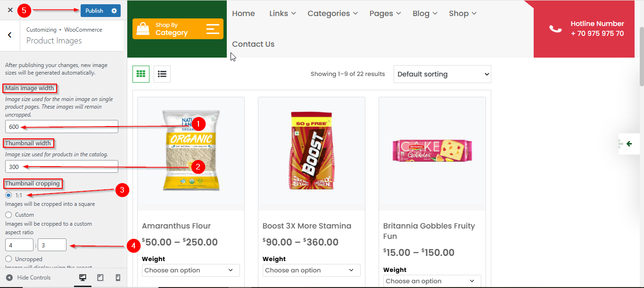Click the Shop By Category button
The image size is (644, 288).
(x=178, y=29)
